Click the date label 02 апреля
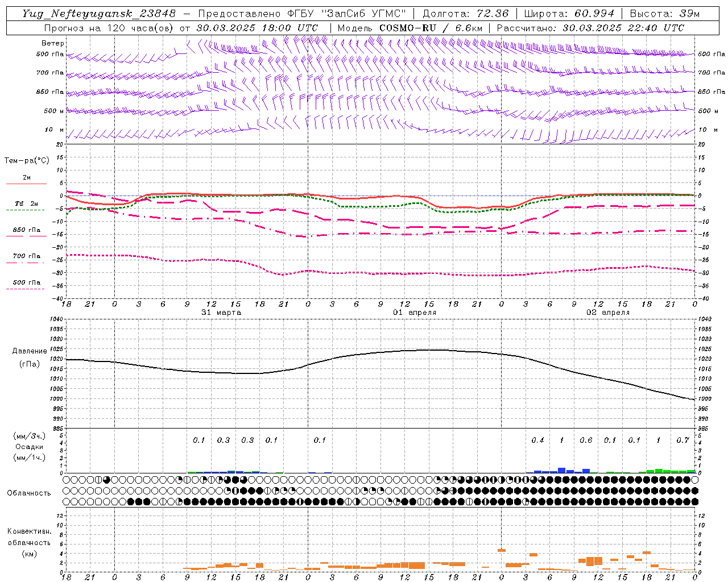Image resolution: width=728 pixels, height=582 pixels. click(x=608, y=313)
